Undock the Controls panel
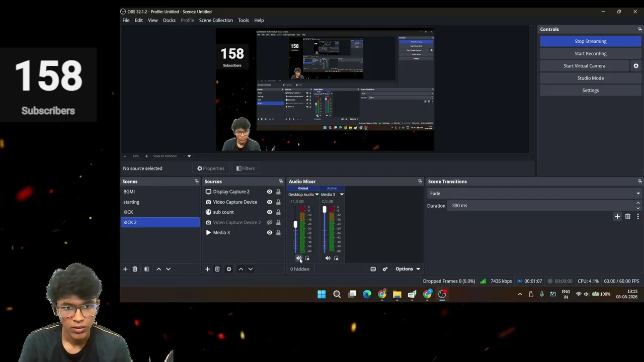644x362 pixels. pyautogui.click(x=639, y=29)
